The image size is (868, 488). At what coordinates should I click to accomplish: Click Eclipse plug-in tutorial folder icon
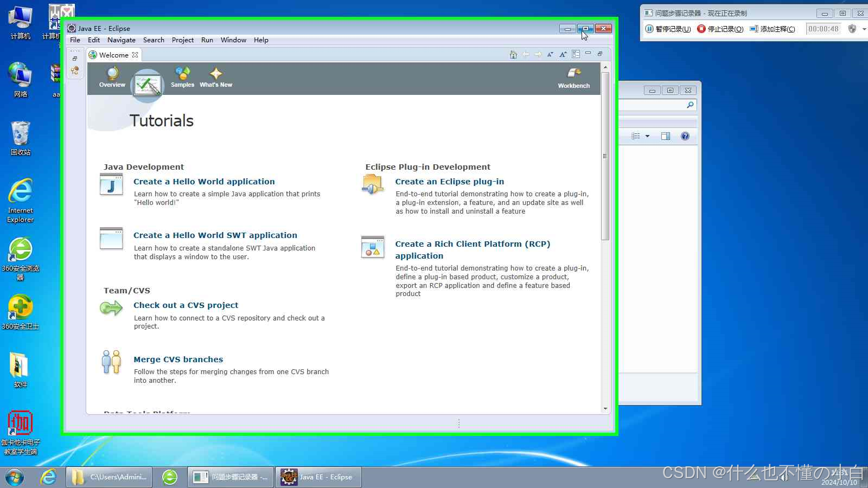373,184
